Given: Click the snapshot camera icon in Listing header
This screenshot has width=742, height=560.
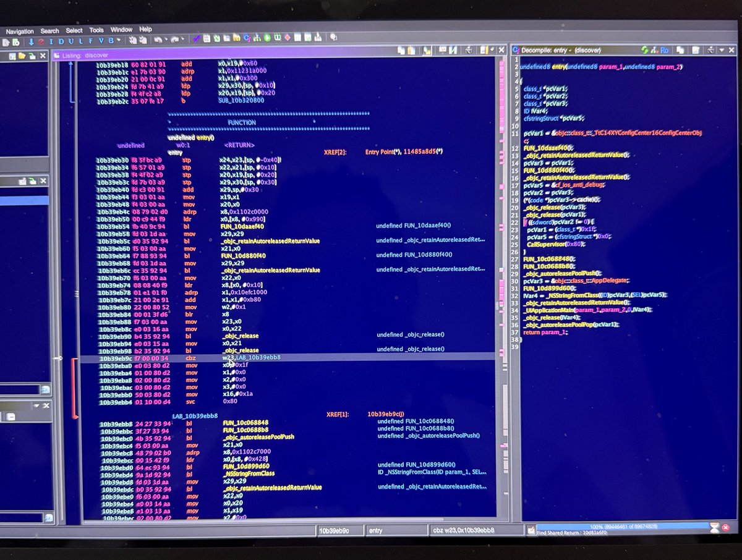Looking at the screenshot, I should [469, 50].
